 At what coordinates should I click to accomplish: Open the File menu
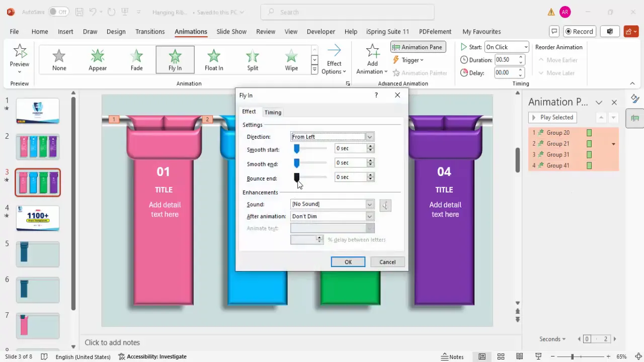coord(14,31)
